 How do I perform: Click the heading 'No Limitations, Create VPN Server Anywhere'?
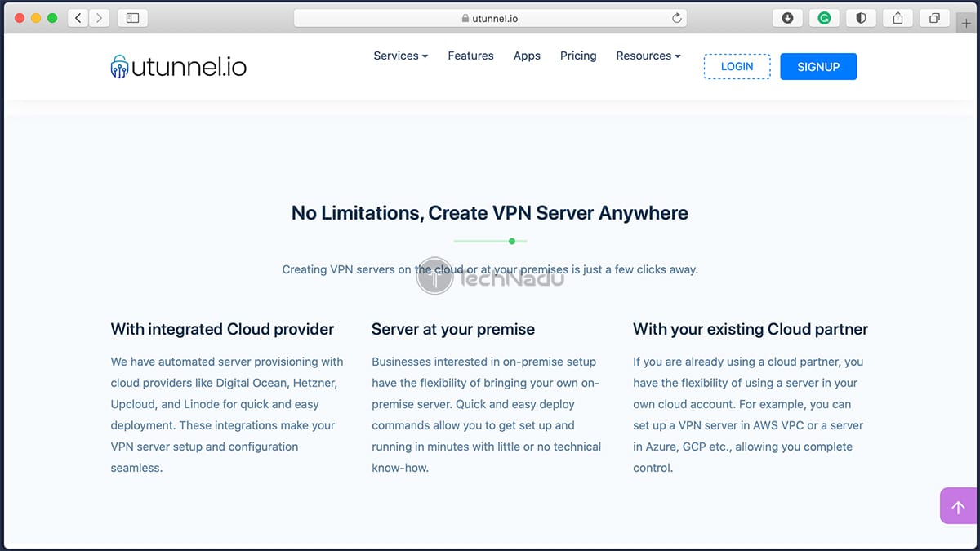(x=490, y=213)
